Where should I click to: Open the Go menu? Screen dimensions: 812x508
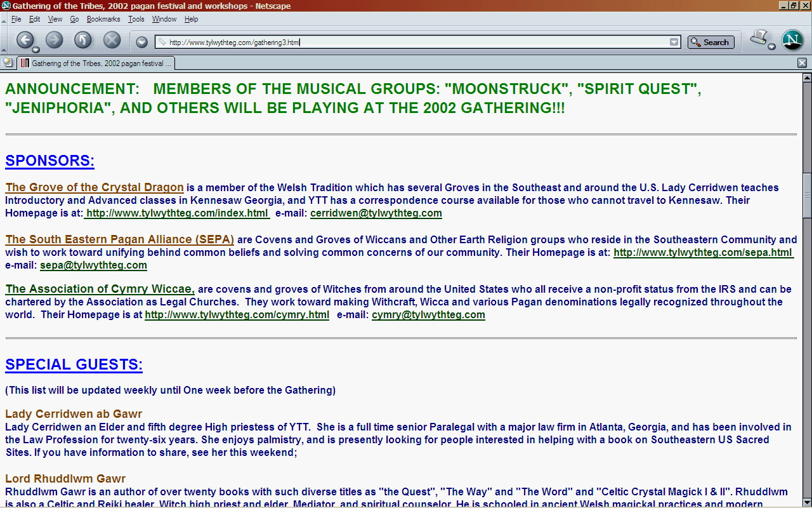74,19
